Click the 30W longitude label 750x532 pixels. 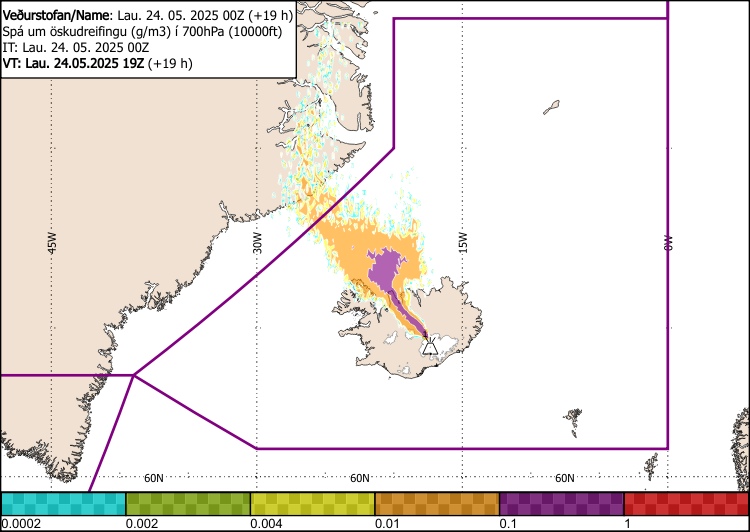tap(257, 243)
